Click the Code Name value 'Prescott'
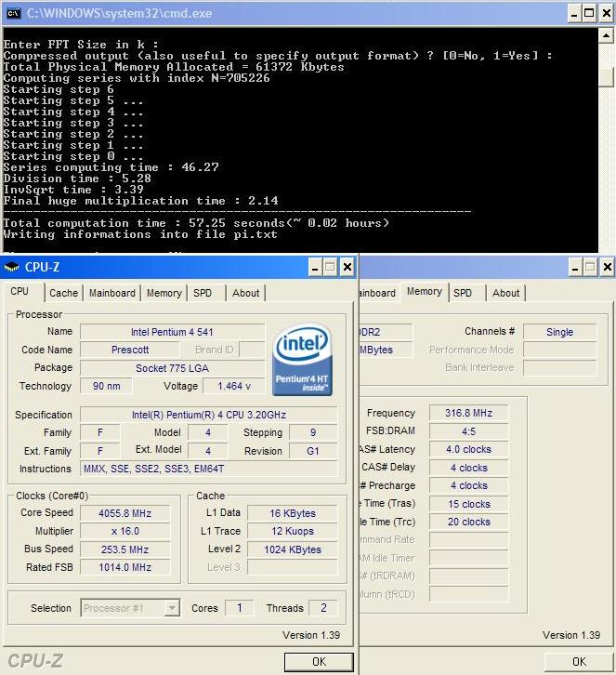Image resolution: width=616 pixels, height=675 pixels. point(130,350)
